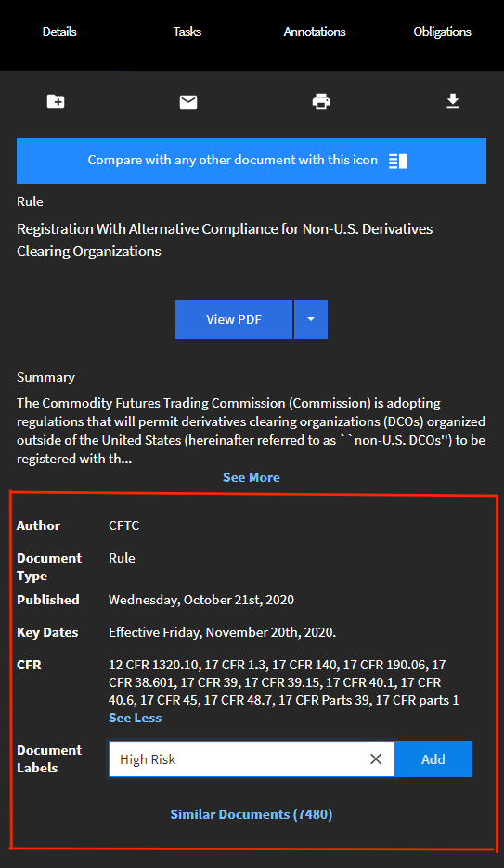Switch to the Annotations tab
This screenshot has width=504, height=868.
[315, 32]
